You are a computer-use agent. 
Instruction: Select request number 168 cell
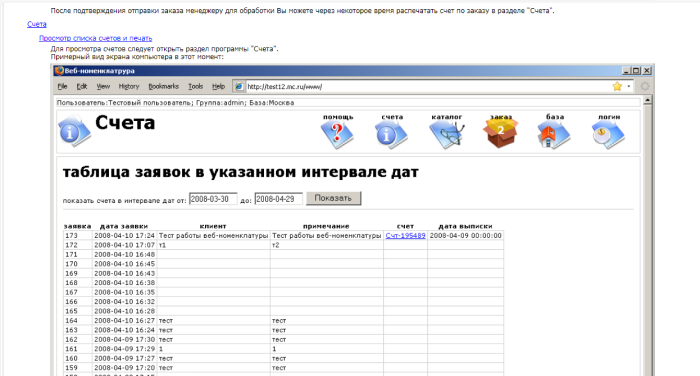tap(78, 283)
